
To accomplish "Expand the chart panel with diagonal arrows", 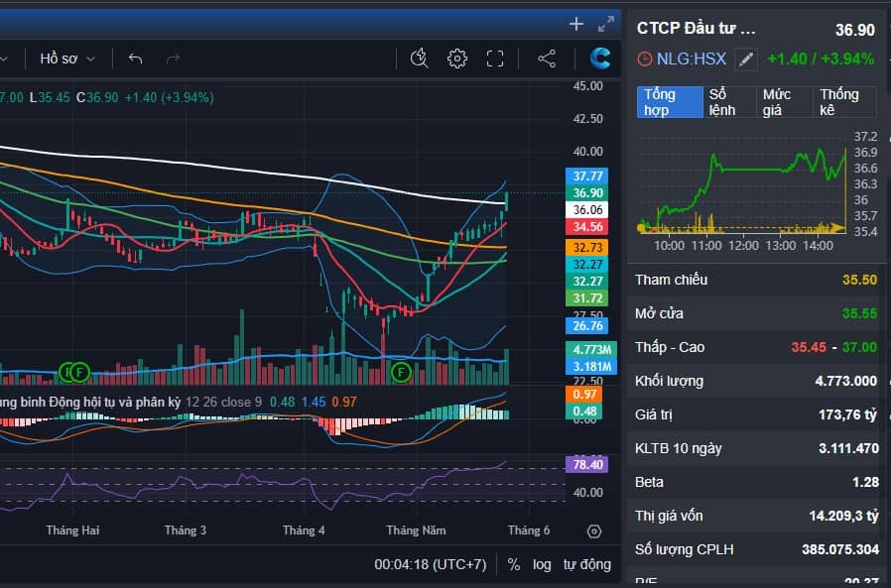I will point(606,24).
